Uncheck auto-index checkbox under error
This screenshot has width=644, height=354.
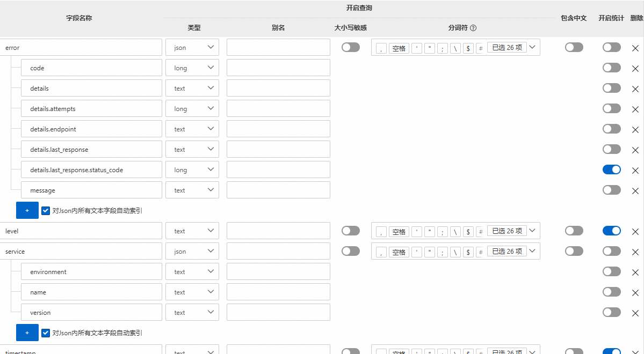click(x=46, y=210)
